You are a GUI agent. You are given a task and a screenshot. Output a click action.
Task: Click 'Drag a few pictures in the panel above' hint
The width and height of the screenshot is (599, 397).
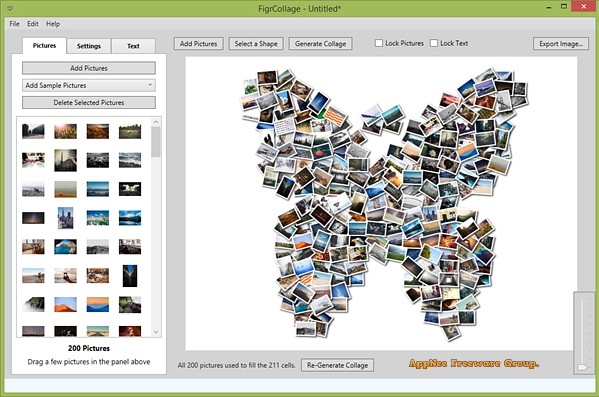[x=89, y=361]
